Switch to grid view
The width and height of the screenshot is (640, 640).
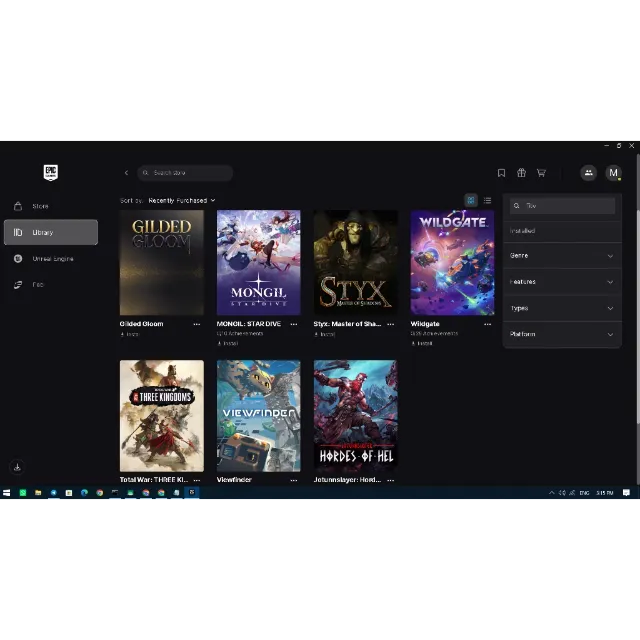coord(471,200)
